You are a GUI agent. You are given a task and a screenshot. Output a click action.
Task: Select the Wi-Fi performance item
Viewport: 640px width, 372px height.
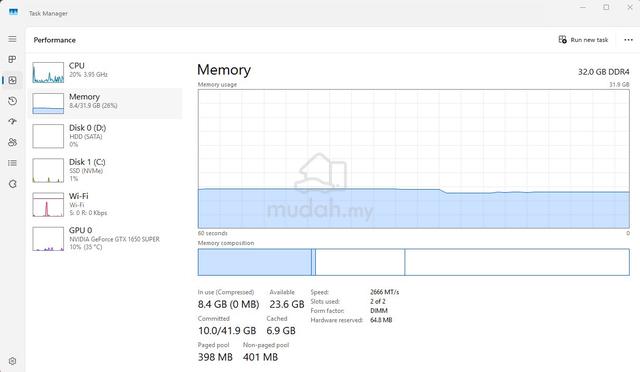click(x=105, y=204)
